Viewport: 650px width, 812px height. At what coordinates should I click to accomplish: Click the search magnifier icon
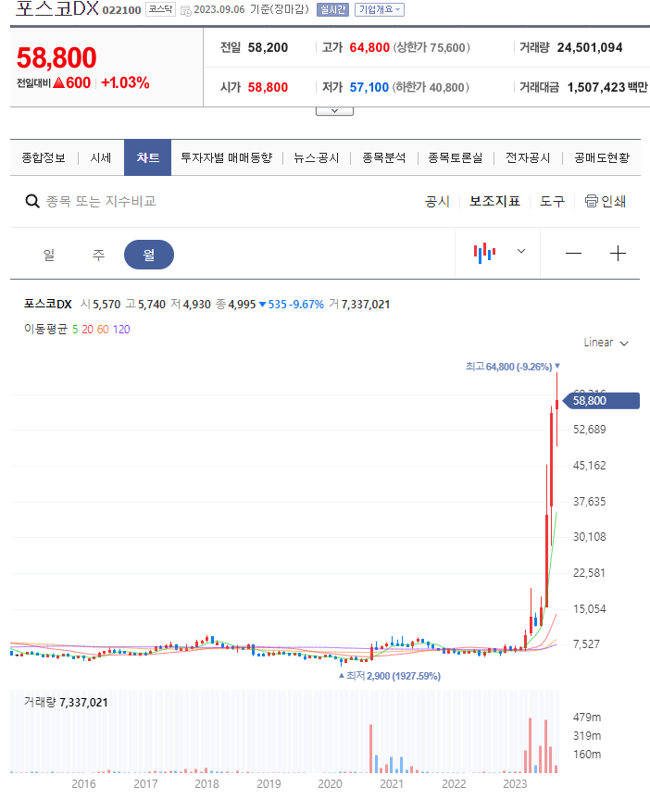tap(32, 201)
